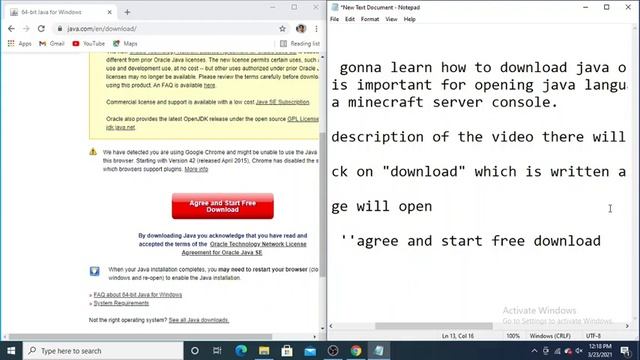Open the network icon in system tray
This screenshot has height=360, width=640.
557,351
